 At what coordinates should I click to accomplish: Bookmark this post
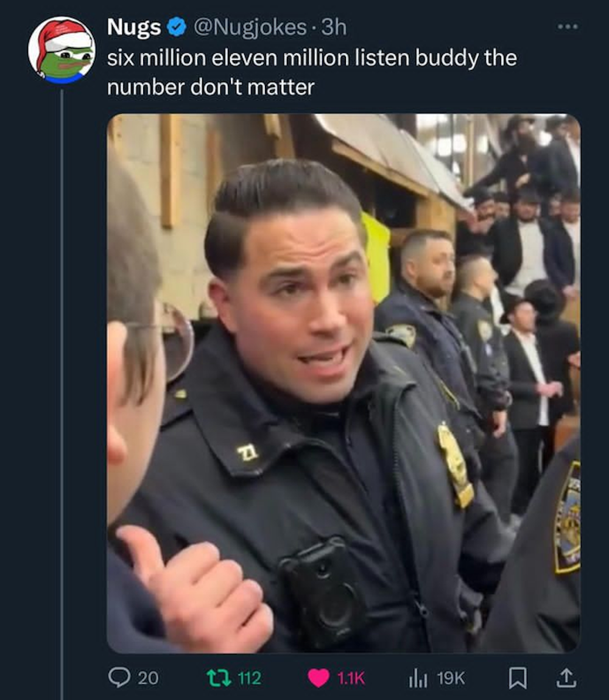coord(516,677)
